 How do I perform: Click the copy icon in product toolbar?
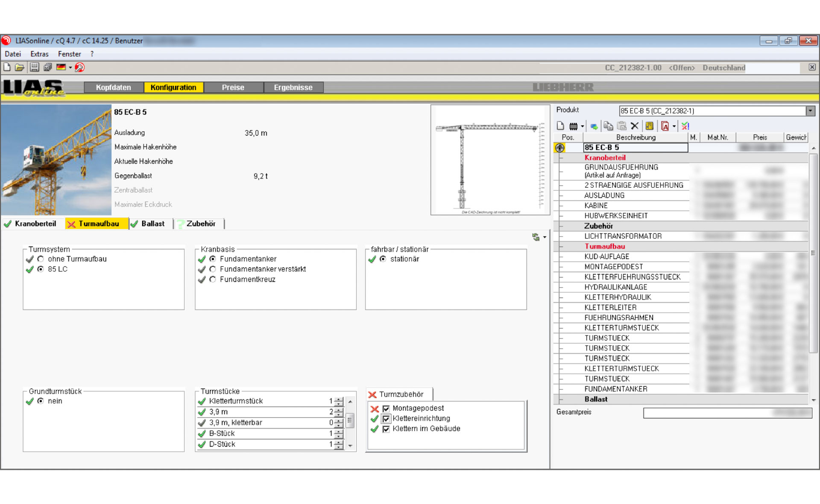point(608,126)
